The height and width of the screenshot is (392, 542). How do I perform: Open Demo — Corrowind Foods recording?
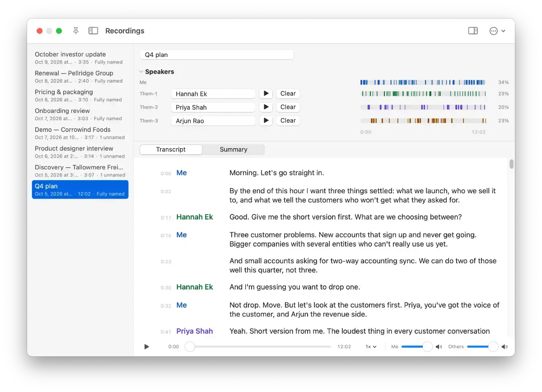pyautogui.click(x=80, y=133)
